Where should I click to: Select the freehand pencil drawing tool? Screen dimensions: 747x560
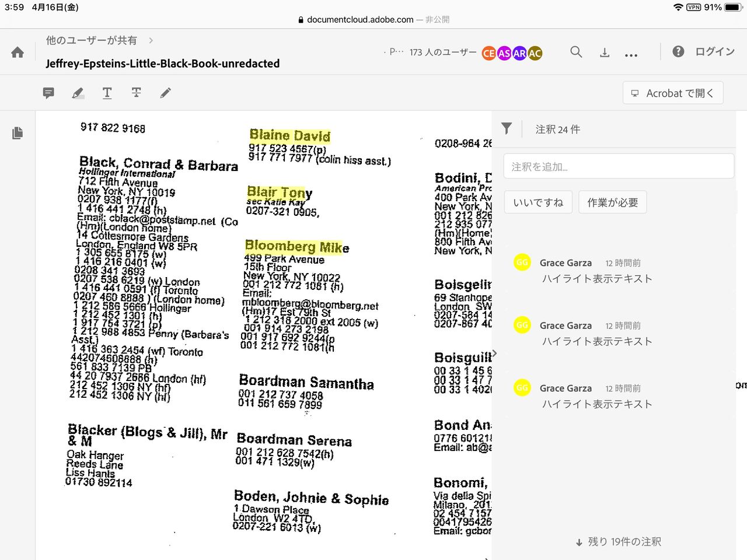166,93
